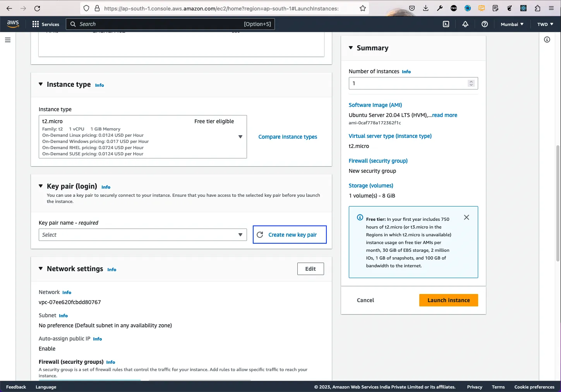Open the Key pair name Select dropdown
This screenshot has width=561, height=392.
click(143, 235)
